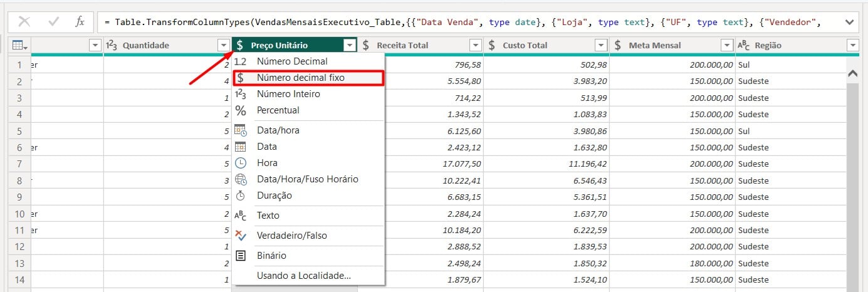
Task: Select row number 1 header
Action: pos(19,65)
